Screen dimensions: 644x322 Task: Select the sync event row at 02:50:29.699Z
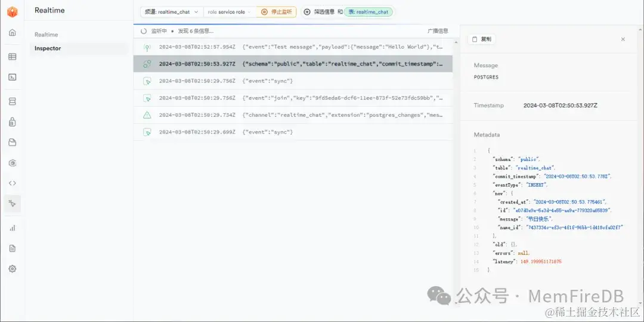point(293,132)
